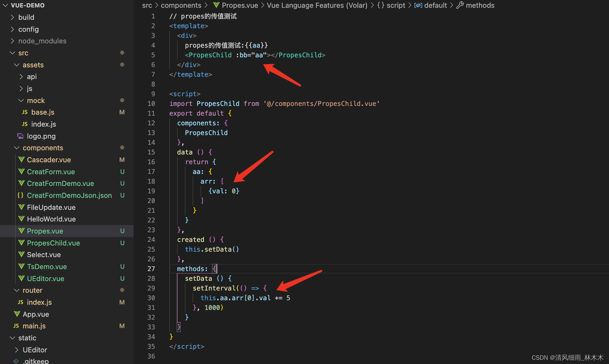Click the script breadcrumb label
Screen dimensions: 609x364
click(x=396, y=5)
